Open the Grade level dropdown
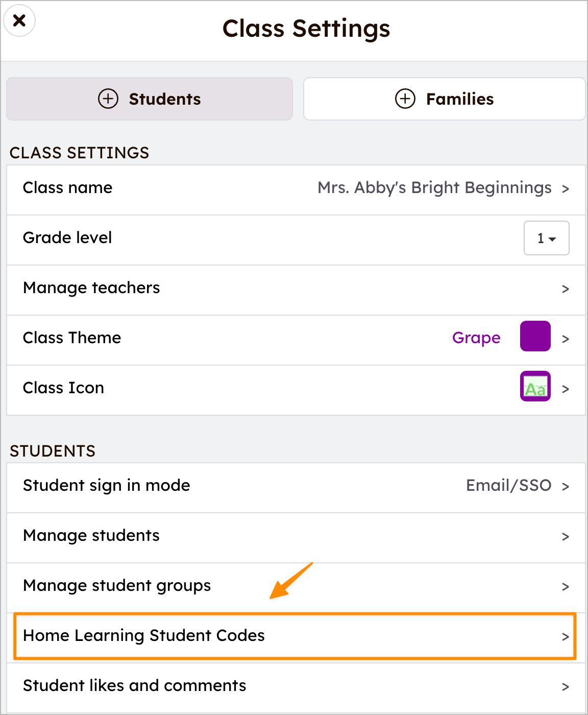 click(546, 238)
